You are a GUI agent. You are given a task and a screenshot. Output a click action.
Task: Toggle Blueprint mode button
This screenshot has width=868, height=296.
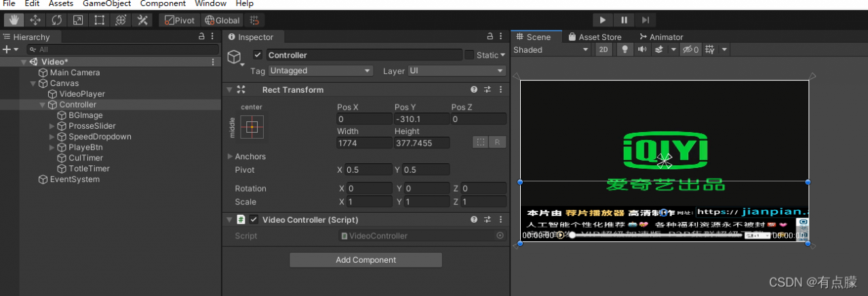click(x=480, y=142)
